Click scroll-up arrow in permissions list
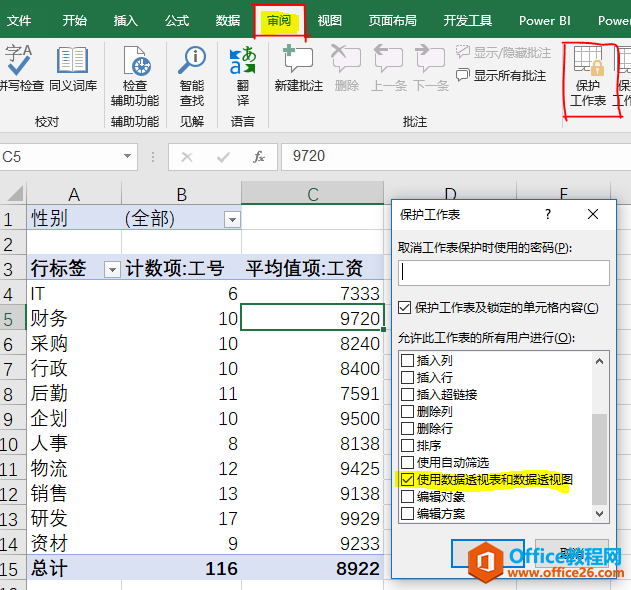The width and height of the screenshot is (631, 590). [599, 361]
